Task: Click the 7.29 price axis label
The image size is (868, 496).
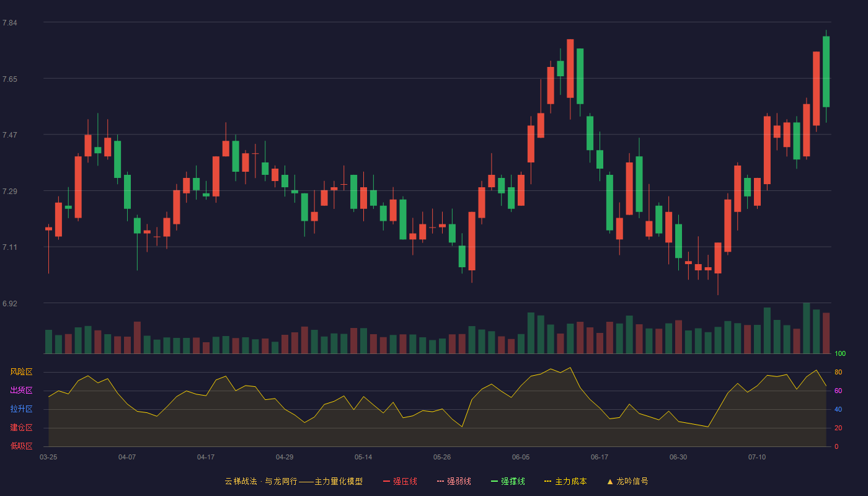Action: pos(10,192)
